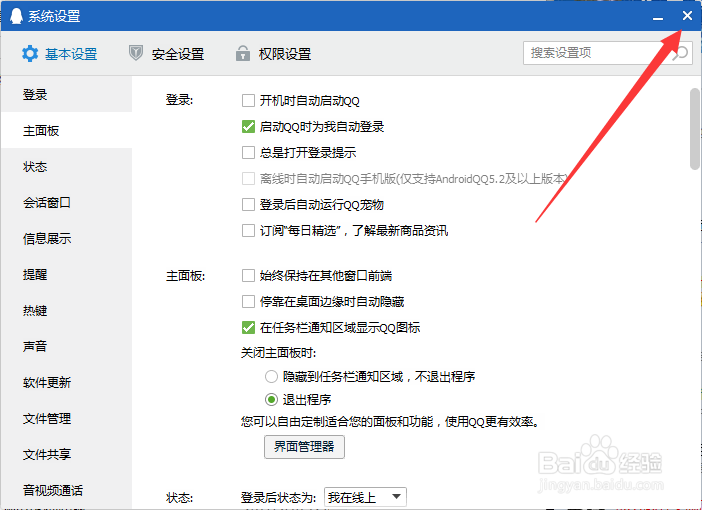Focus the 搜索设置项 search field
Image resolution: width=702 pixels, height=510 pixels.
608,53
